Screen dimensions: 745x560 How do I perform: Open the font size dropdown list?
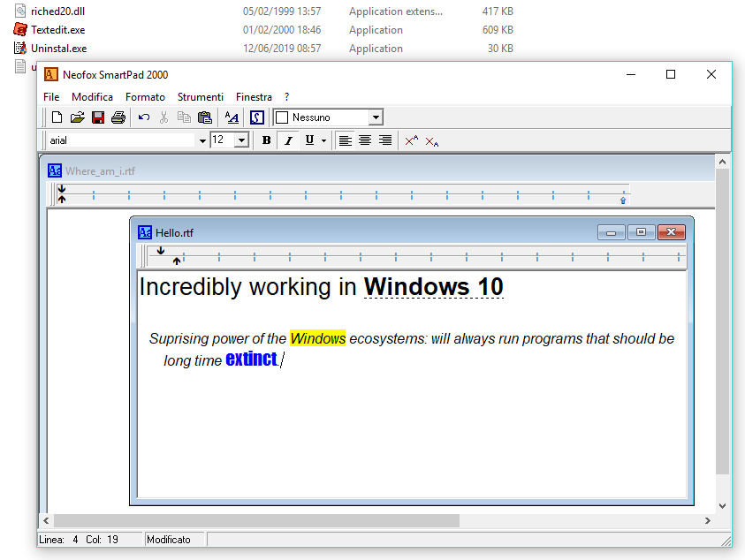242,140
